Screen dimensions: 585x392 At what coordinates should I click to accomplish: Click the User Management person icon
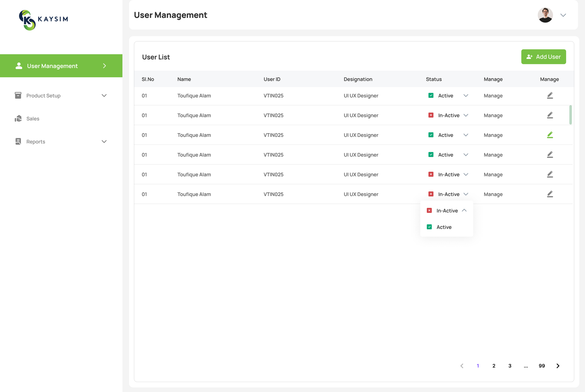tap(19, 66)
